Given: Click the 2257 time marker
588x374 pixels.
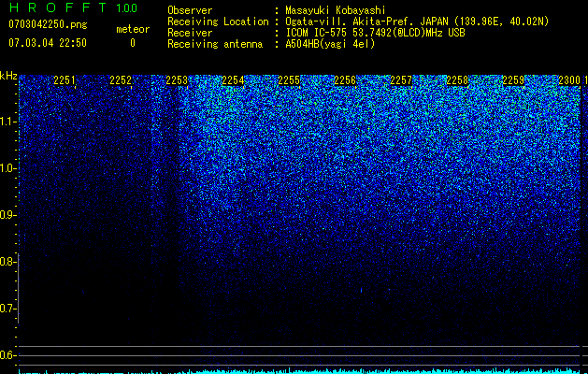Looking at the screenshot, I should pyautogui.click(x=401, y=80).
